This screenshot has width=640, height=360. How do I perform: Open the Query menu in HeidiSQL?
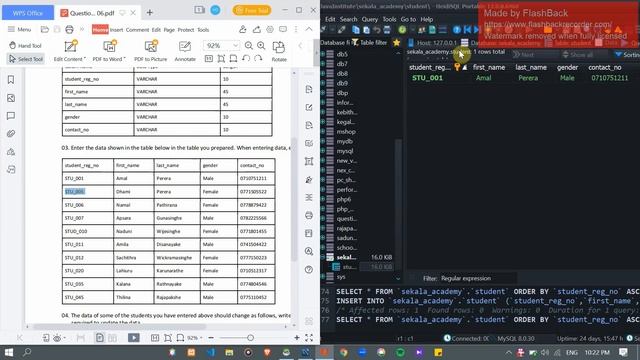369,19
